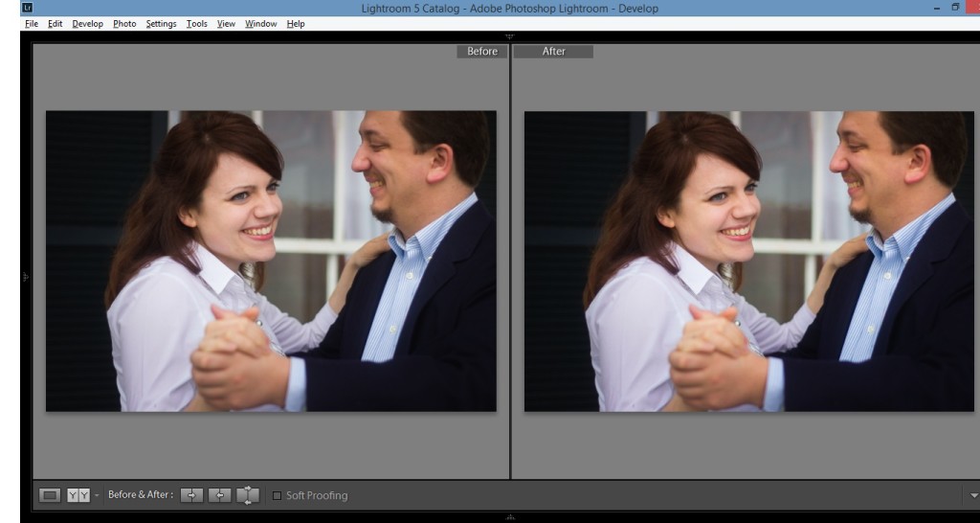The width and height of the screenshot is (980, 523).
Task: Click the Before/After YY view icon
Action: point(78,495)
